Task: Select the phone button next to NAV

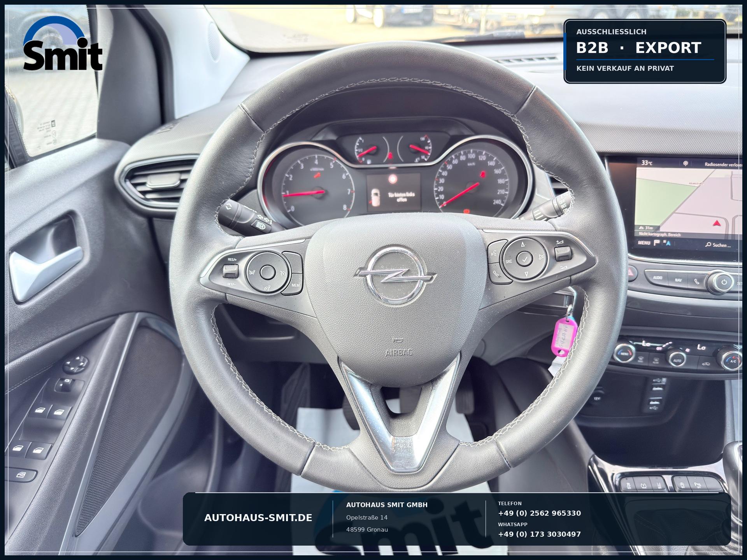Action: pos(697,282)
